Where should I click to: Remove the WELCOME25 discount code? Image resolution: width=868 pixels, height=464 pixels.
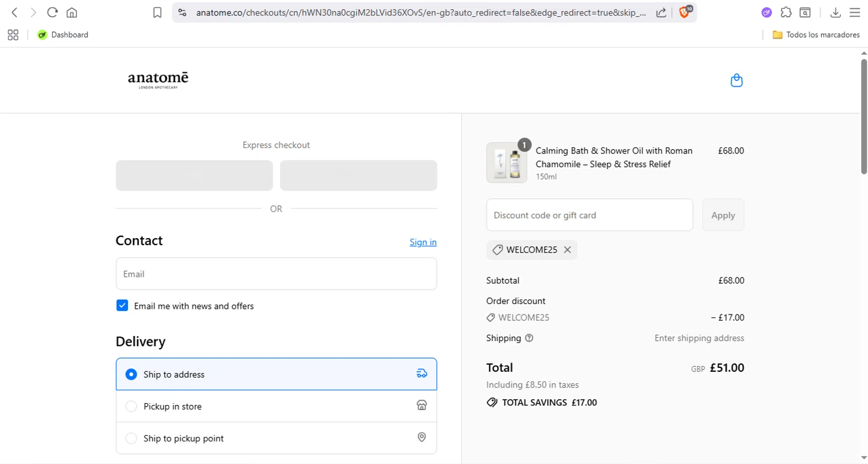(567, 250)
